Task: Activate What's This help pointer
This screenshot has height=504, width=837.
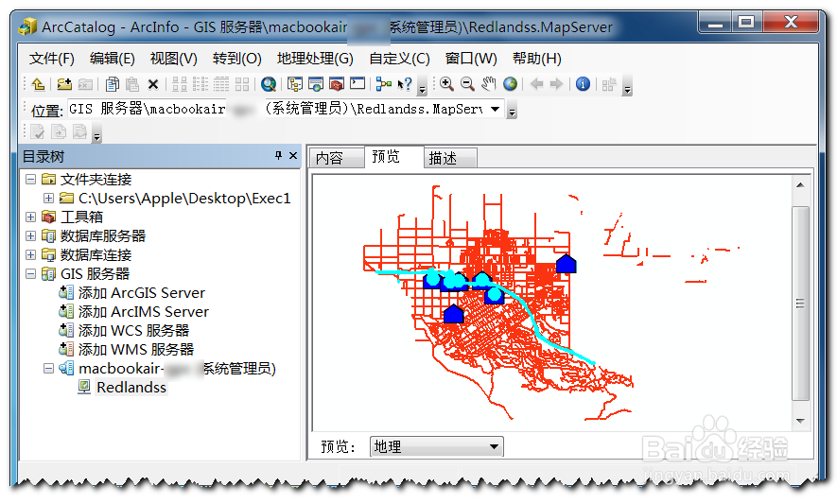Action: pos(405,84)
